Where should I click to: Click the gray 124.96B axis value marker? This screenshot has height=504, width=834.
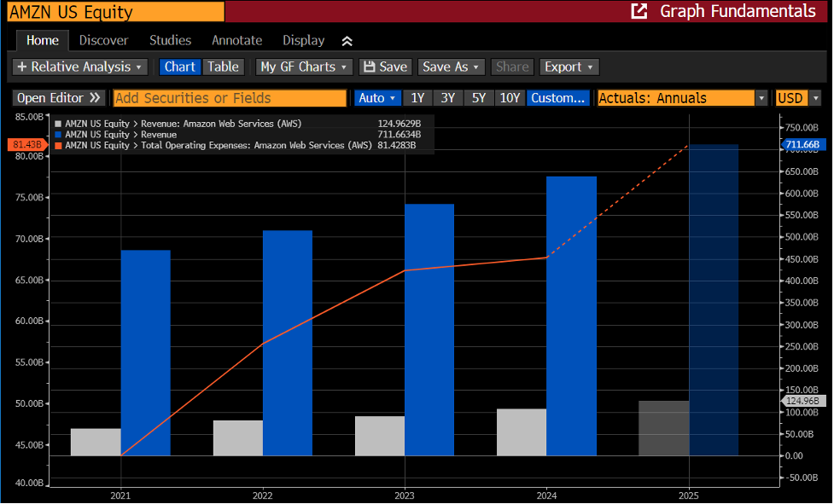pos(803,401)
